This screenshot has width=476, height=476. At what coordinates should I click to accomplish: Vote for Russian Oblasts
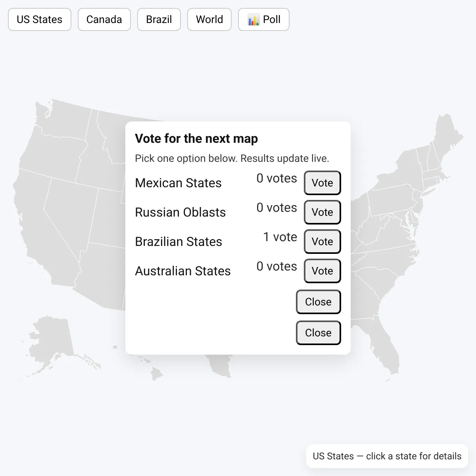pos(322,212)
